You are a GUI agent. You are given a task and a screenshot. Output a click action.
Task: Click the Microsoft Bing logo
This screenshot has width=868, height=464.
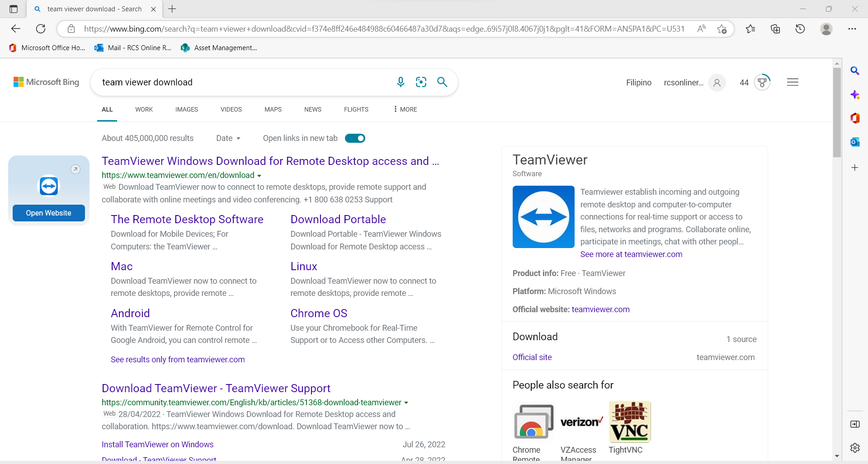point(46,82)
